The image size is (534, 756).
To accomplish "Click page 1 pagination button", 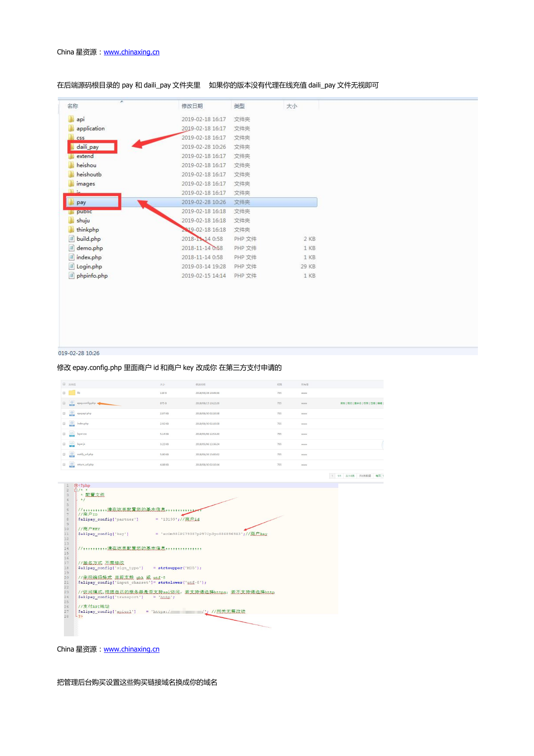I will (332, 476).
